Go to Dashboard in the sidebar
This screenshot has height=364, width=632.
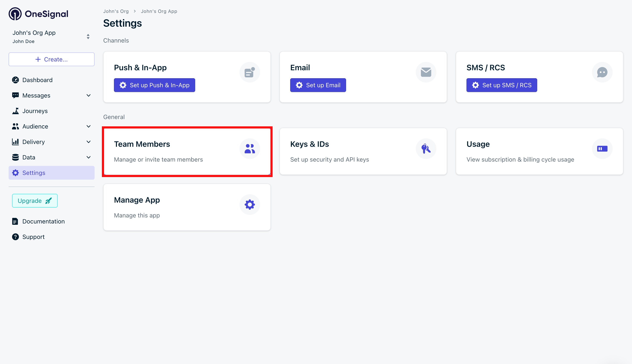[x=37, y=80]
